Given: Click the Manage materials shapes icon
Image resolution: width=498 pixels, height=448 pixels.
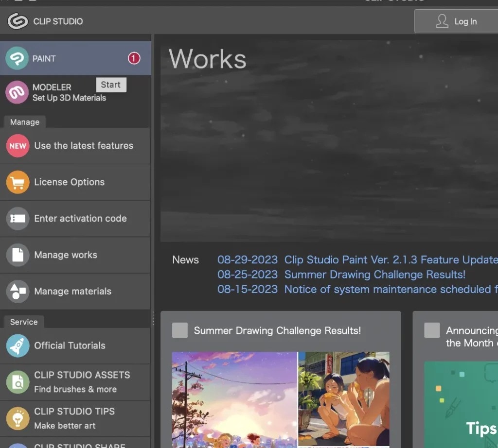Looking at the screenshot, I should (18, 291).
